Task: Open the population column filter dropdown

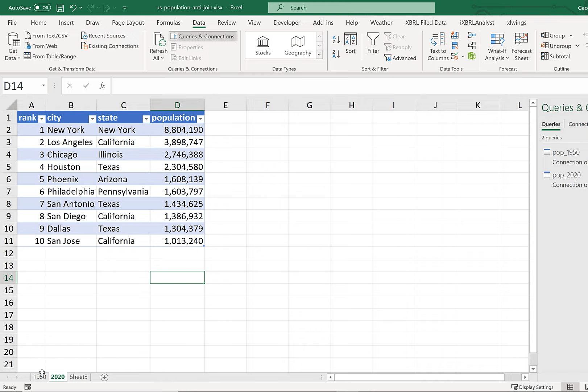Action: point(200,118)
